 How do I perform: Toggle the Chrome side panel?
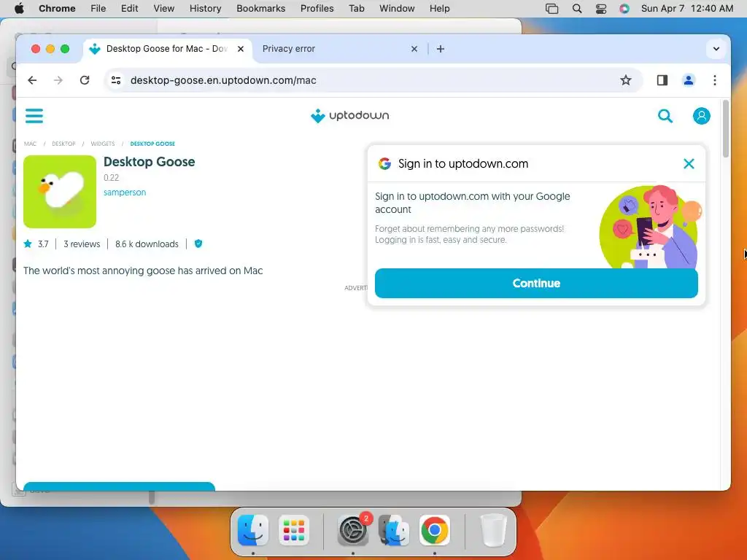coord(662,80)
